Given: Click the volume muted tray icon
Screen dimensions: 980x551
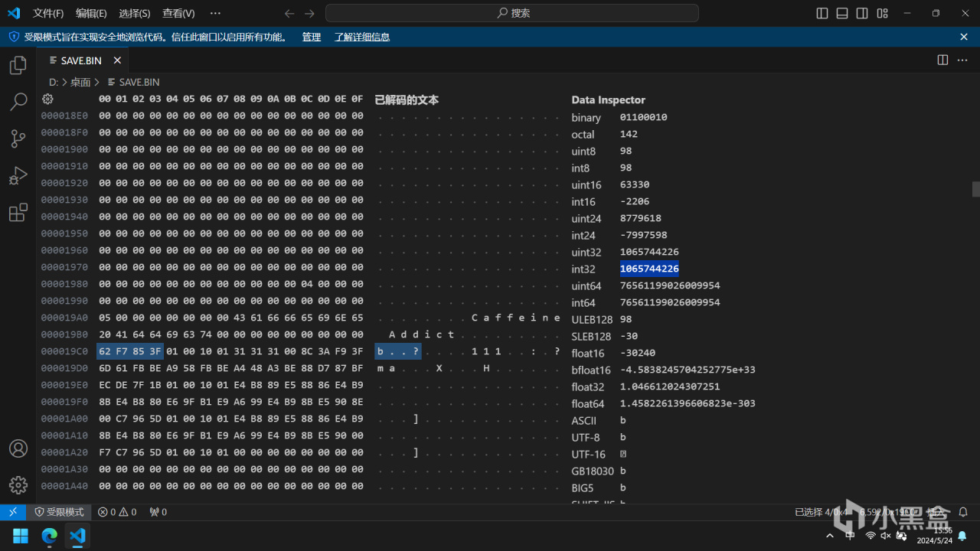Looking at the screenshot, I should pos(886,536).
